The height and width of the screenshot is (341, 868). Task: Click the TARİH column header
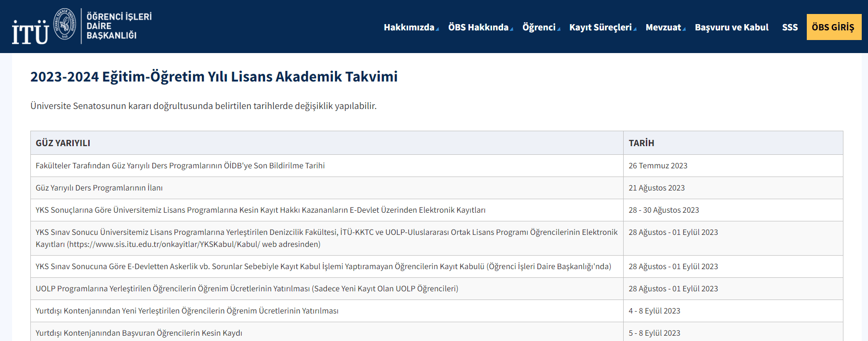pos(733,143)
